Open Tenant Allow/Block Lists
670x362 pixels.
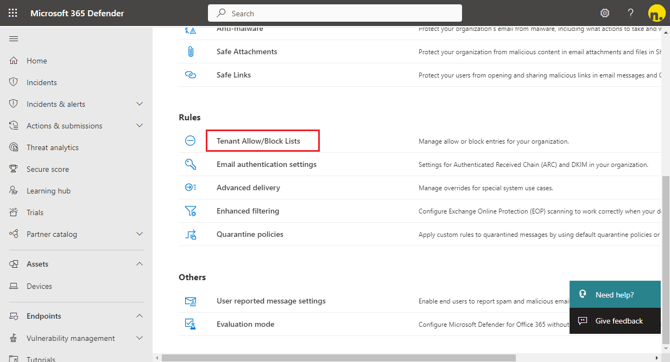point(258,141)
